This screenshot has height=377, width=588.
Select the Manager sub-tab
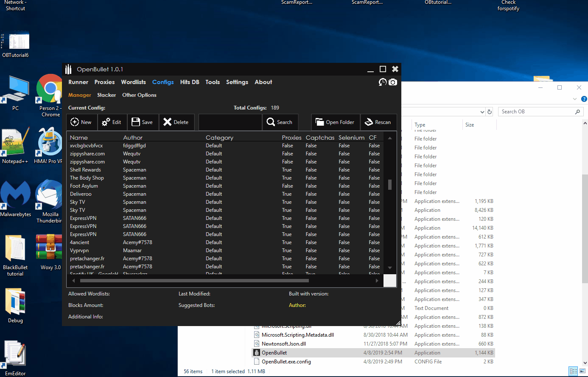pos(80,95)
